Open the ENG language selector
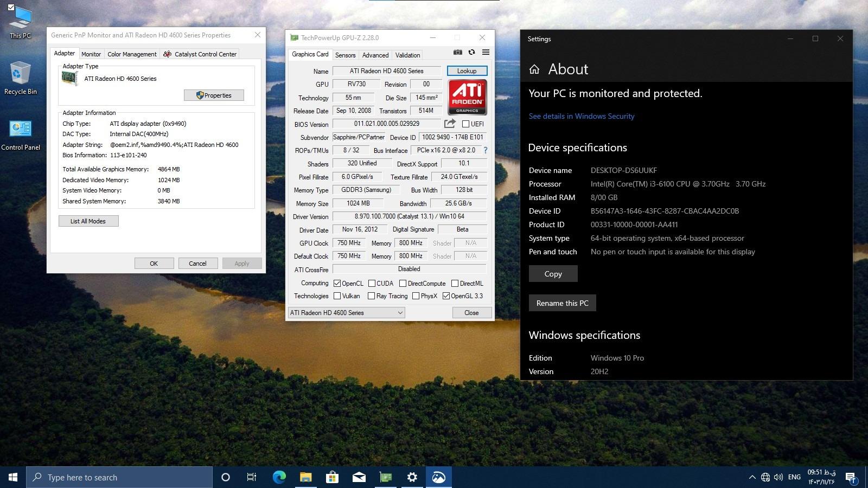 click(x=794, y=477)
